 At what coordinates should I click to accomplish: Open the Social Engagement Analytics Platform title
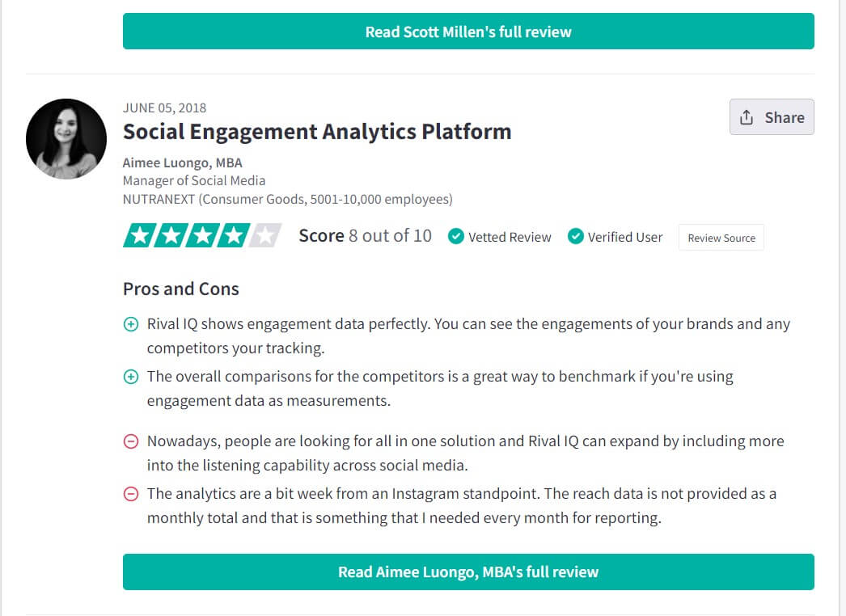point(317,132)
